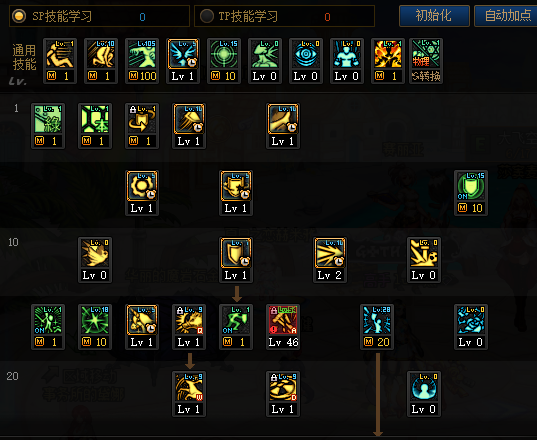This screenshot has width=537, height=440.
Task: Select the golden gear skill with timer
Action: click(x=141, y=193)
